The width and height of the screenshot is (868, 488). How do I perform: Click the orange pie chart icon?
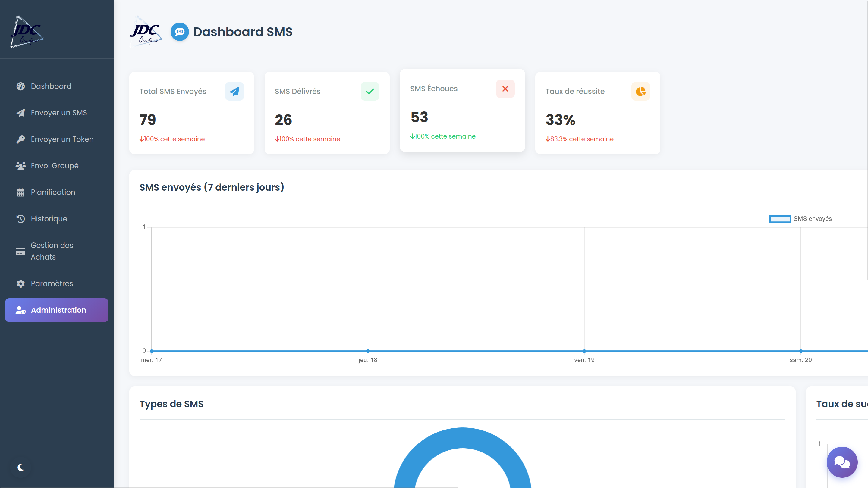[640, 91]
